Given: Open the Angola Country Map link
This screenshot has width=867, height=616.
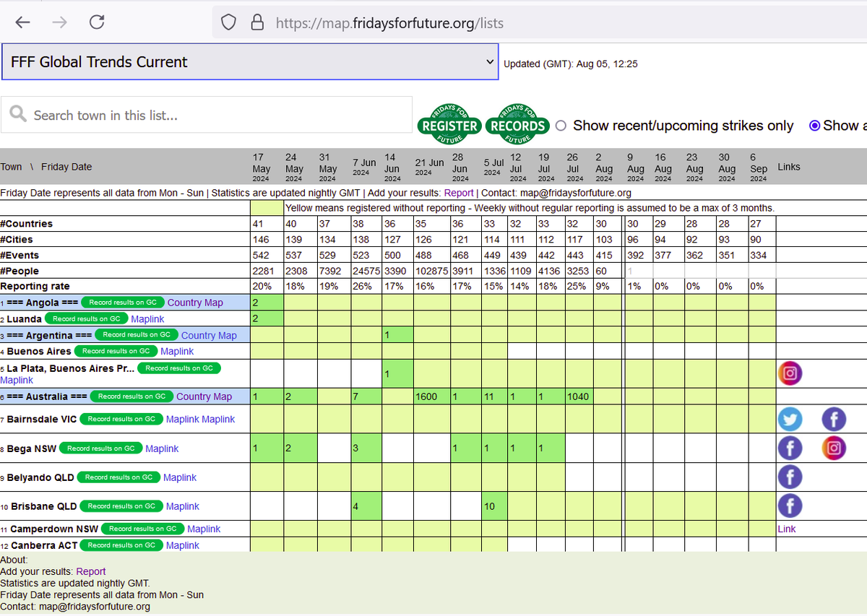Looking at the screenshot, I should click(x=195, y=303).
